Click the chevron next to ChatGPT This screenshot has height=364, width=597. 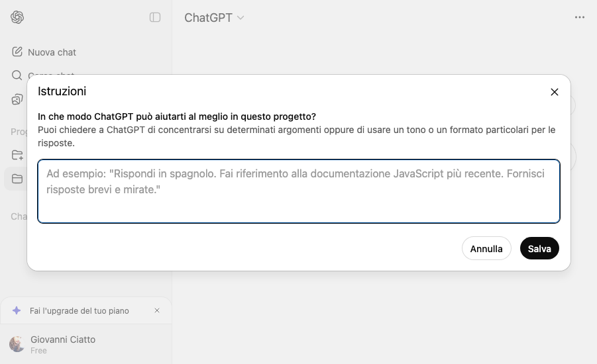(x=241, y=18)
